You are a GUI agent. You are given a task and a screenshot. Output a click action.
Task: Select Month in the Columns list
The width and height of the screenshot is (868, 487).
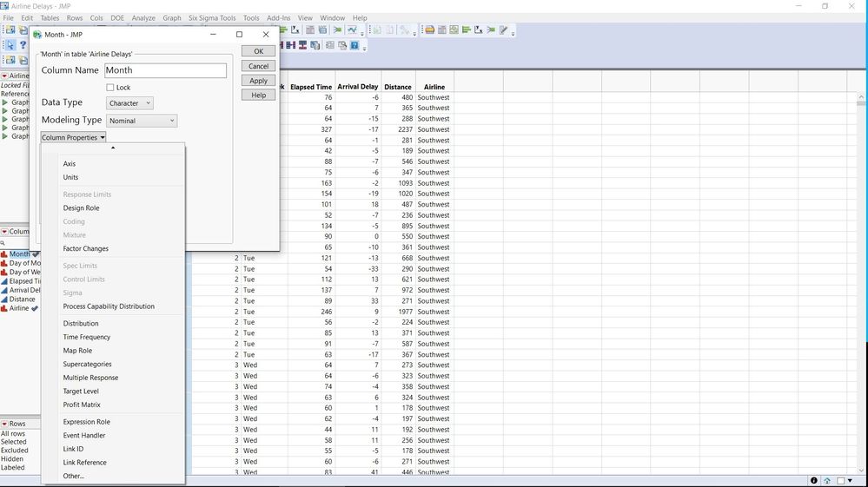coord(19,254)
